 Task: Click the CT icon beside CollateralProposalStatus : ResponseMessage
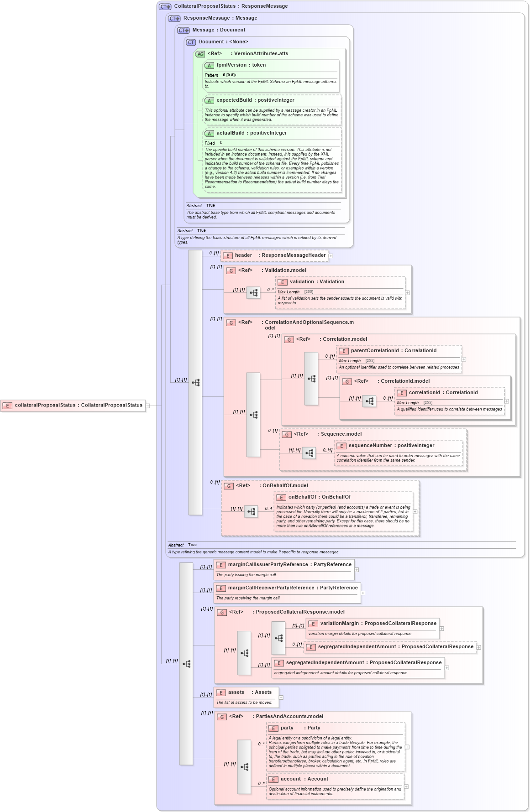click(165, 7)
